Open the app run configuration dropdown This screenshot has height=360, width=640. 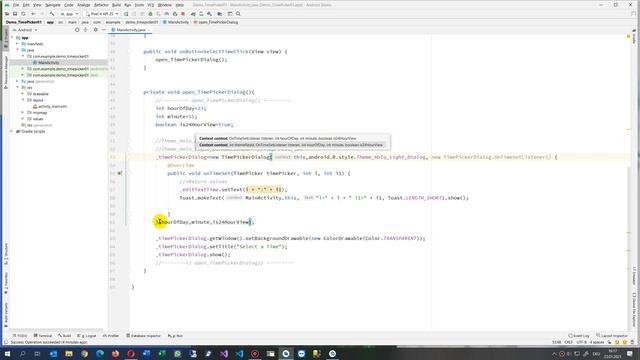(69, 14)
